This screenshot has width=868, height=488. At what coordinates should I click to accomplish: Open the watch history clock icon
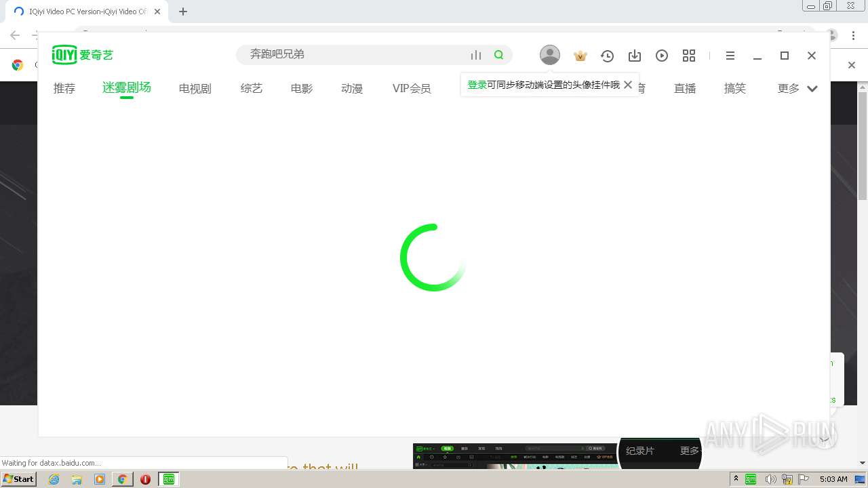(607, 56)
